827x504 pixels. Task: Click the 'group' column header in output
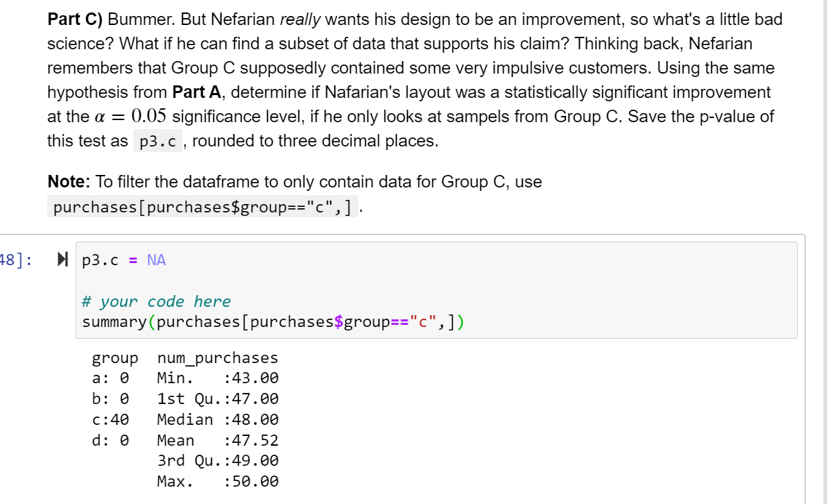(x=115, y=358)
